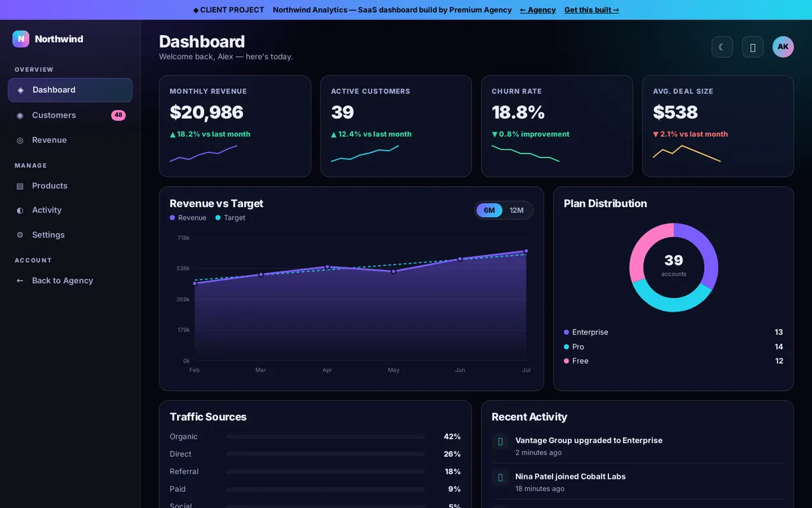The width and height of the screenshot is (812, 508).
Task: Click the Products sidebar icon
Action: pos(20,186)
